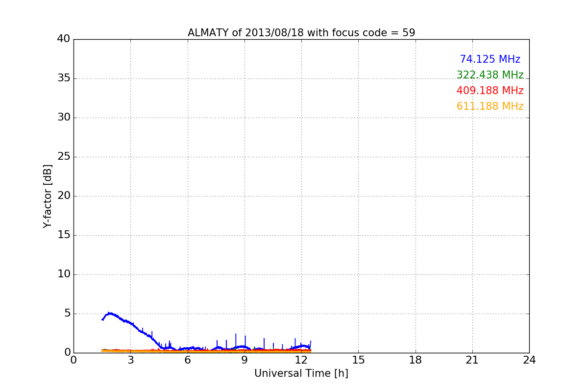Click the plot title mentioning ALMATY
The width and height of the screenshot is (588, 392).
pyautogui.click(x=301, y=33)
